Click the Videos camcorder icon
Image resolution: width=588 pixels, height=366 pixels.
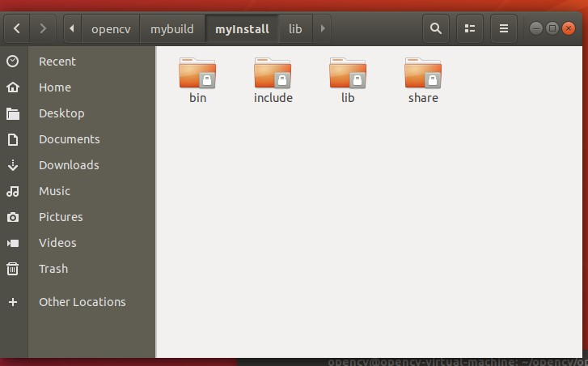tap(13, 243)
